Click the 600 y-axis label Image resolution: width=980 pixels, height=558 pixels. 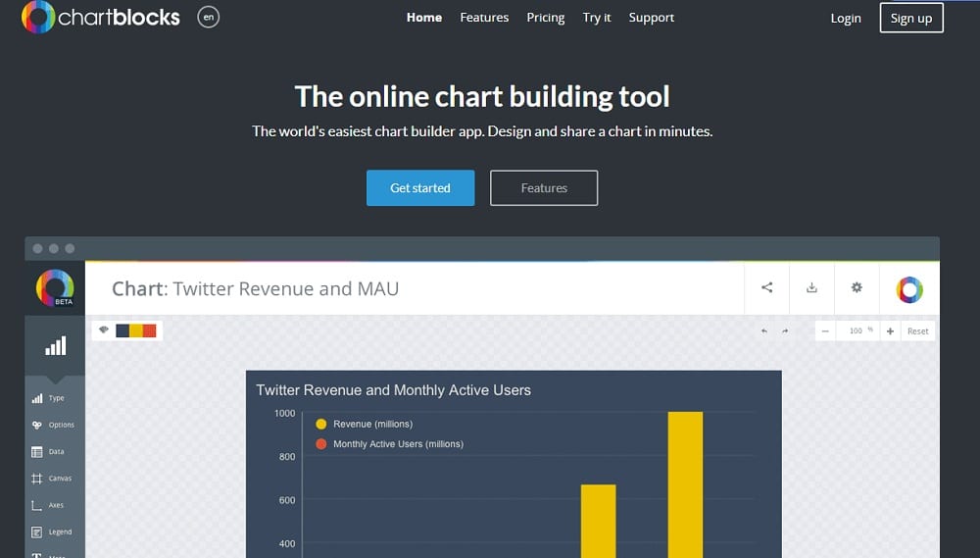point(287,500)
